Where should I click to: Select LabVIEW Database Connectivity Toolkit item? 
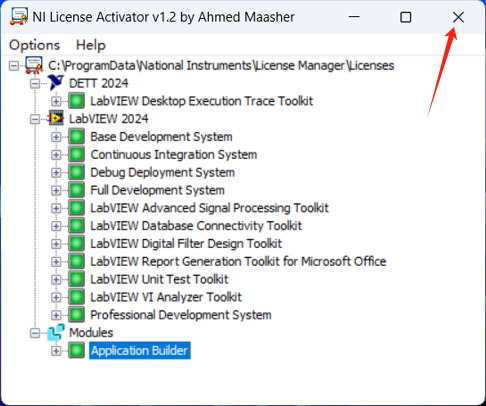pyautogui.click(x=196, y=226)
